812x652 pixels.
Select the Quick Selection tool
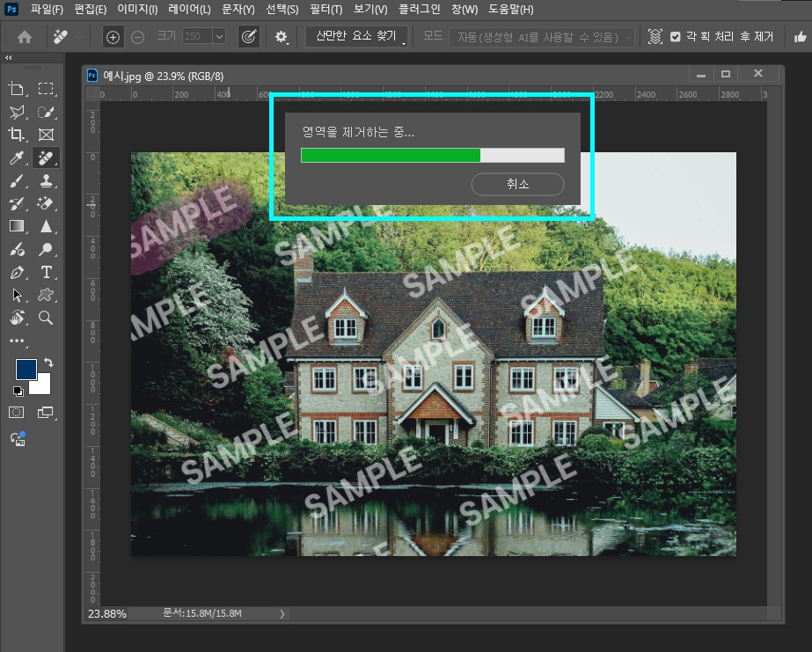click(46, 112)
